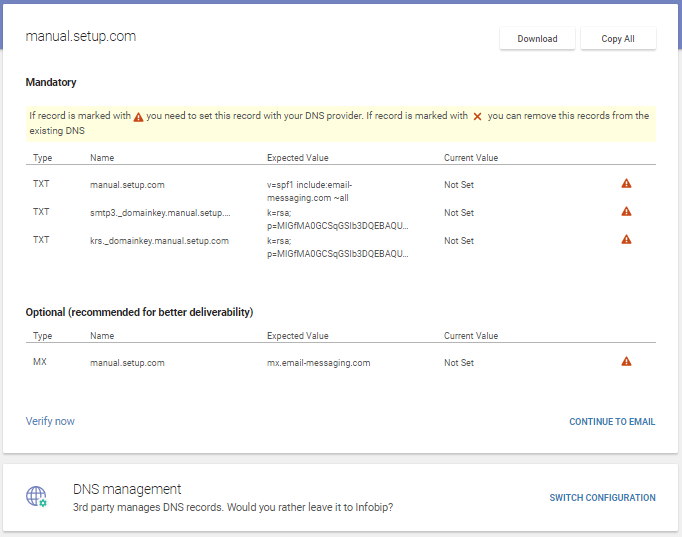
Task: Click Current Value header in Optional table
Action: click(x=470, y=336)
